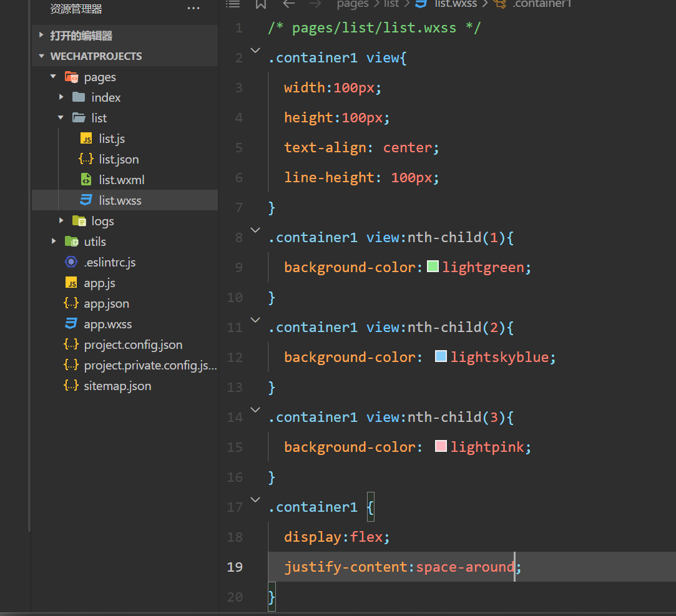Fold the .container1 block at line 17
Viewport: 676px width, 616px height.
[255, 499]
